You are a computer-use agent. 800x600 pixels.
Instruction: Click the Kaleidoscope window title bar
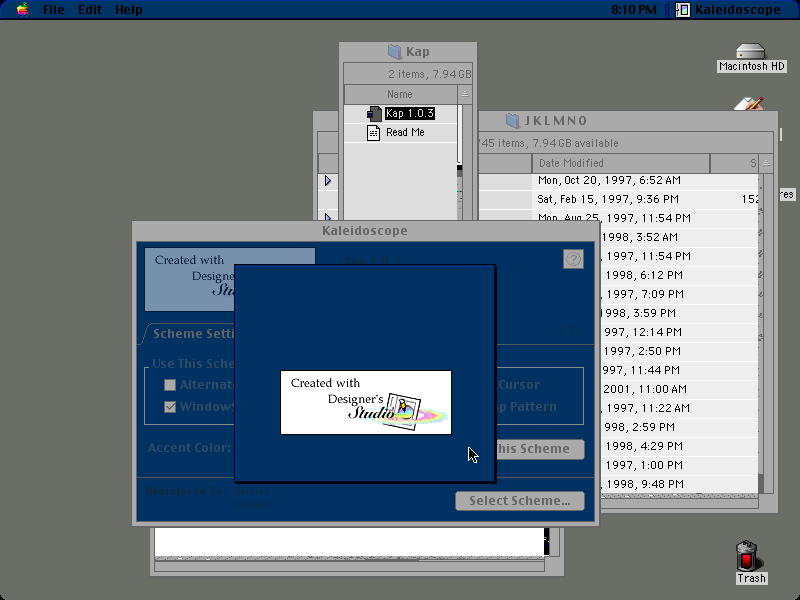[364, 231]
